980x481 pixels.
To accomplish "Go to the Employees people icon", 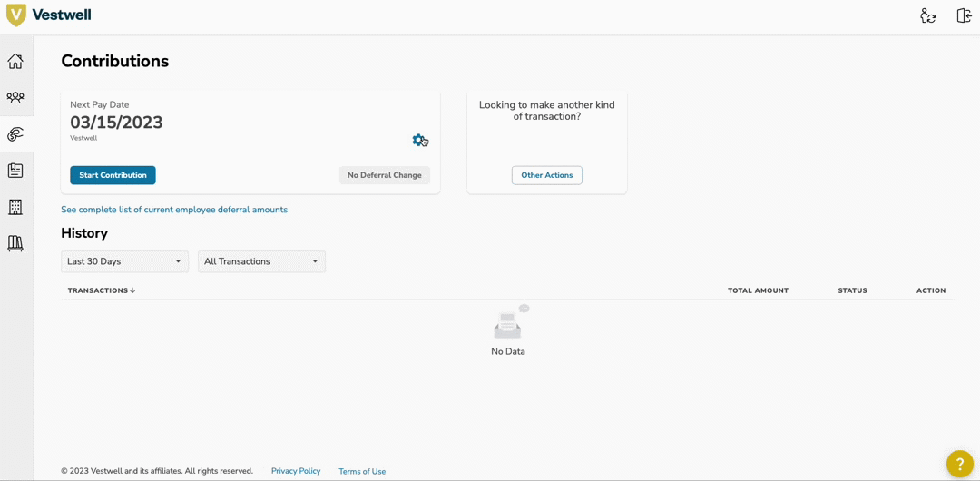I will pos(15,97).
